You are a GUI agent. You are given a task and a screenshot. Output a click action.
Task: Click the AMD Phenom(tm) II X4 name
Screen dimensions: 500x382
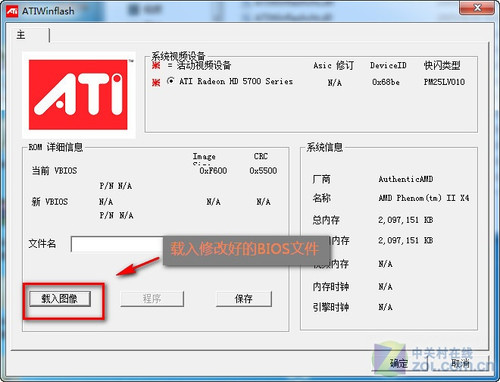424,198
